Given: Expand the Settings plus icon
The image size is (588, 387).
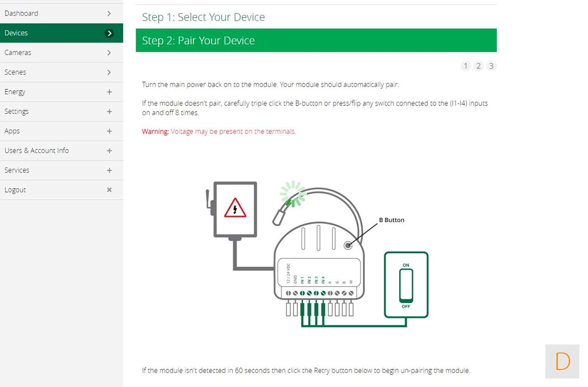Looking at the screenshot, I should (109, 111).
